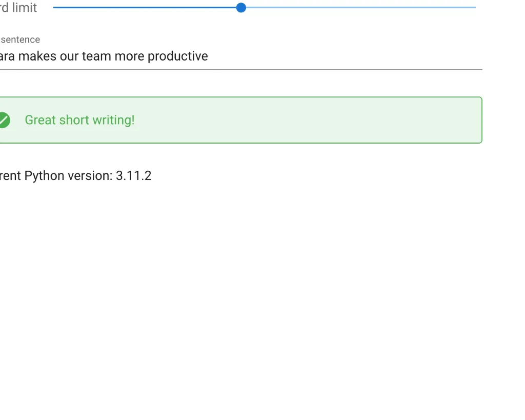Click the green checkmark icon in the alert
Screen dimensions: 525x420
click(x=4, y=120)
